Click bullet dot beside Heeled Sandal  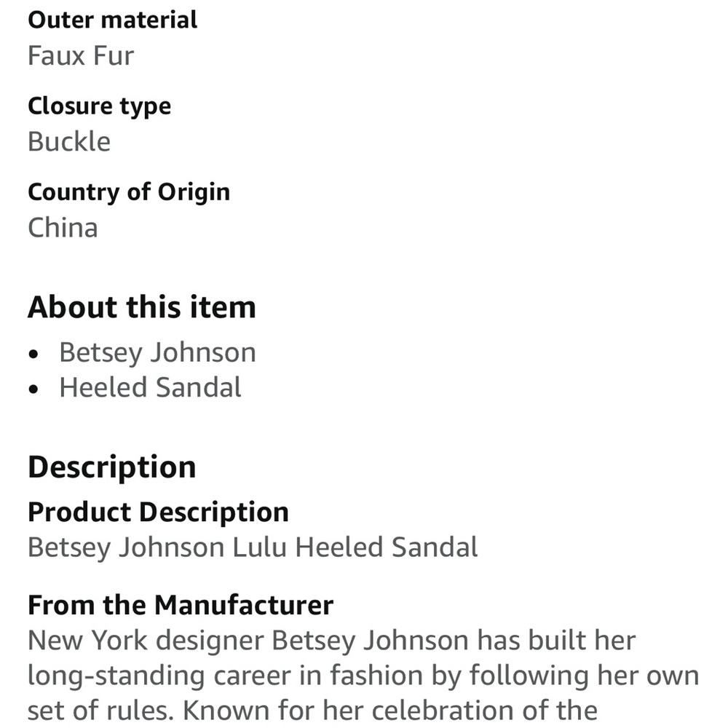[x=33, y=389]
